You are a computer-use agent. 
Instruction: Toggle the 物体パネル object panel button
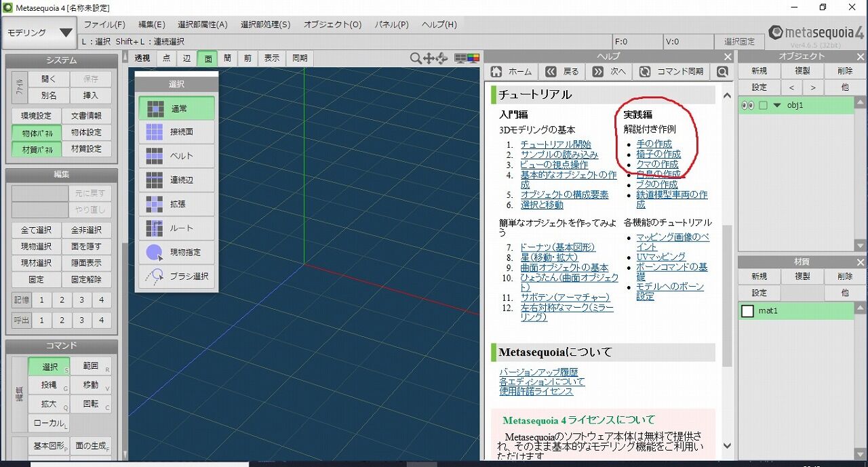click(37, 133)
